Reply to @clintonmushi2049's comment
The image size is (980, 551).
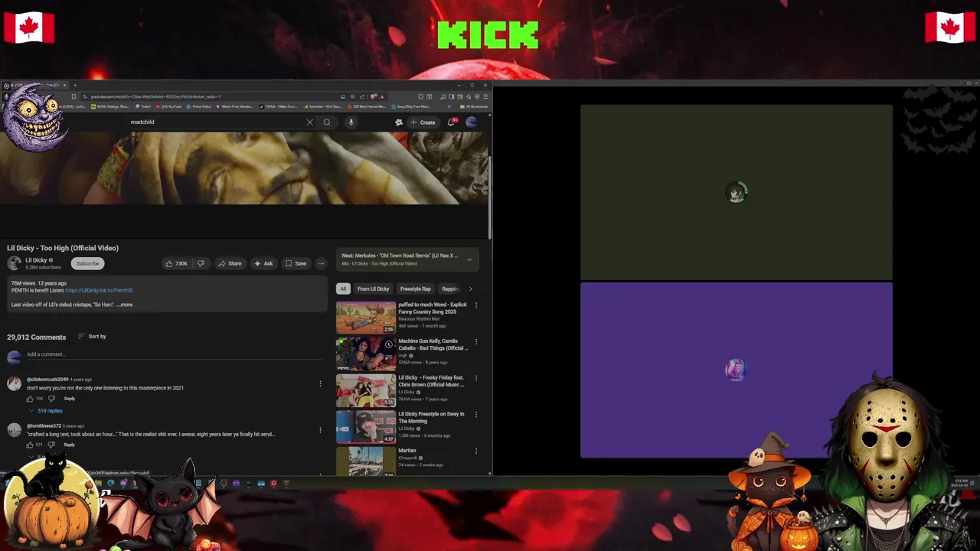(70, 399)
